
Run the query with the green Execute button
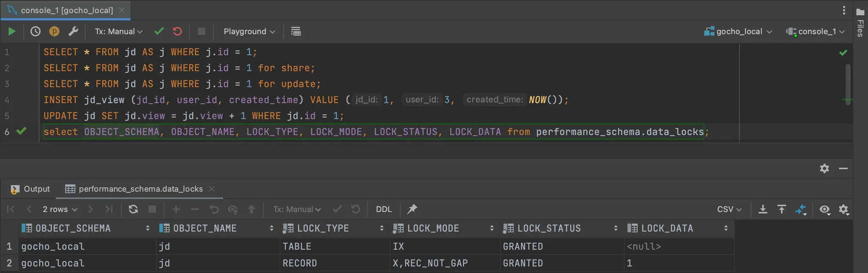tap(11, 31)
